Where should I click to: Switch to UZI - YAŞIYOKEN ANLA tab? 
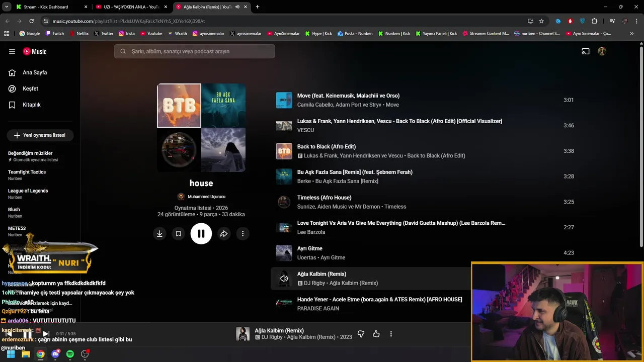click(x=131, y=7)
